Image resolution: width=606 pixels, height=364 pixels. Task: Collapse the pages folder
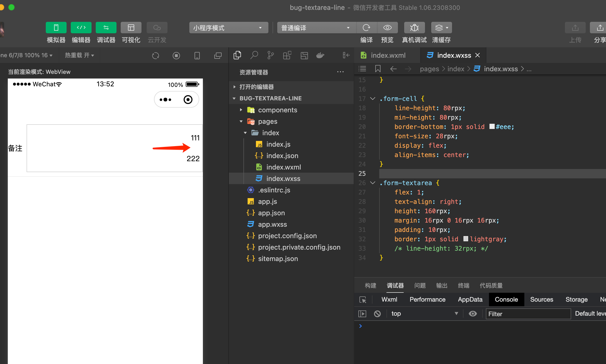(291, 121)
